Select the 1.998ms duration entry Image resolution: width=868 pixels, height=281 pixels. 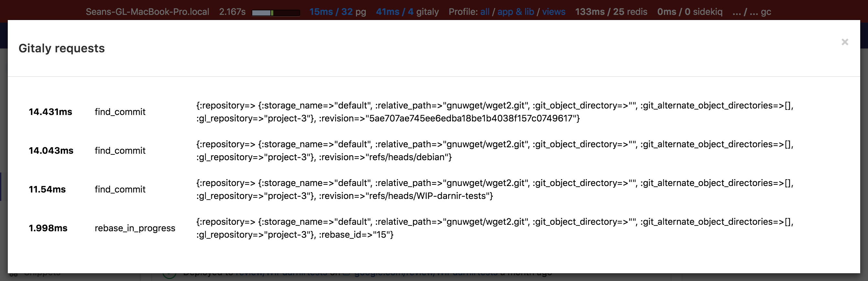coord(48,228)
